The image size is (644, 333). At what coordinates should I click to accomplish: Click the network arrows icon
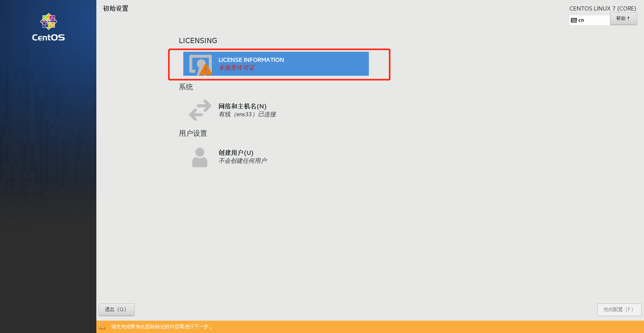tap(200, 110)
